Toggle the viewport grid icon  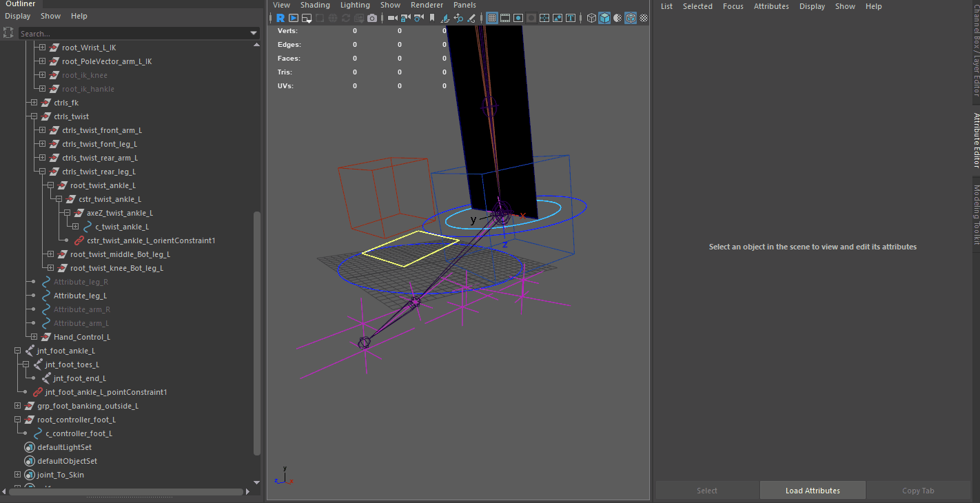click(x=491, y=18)
